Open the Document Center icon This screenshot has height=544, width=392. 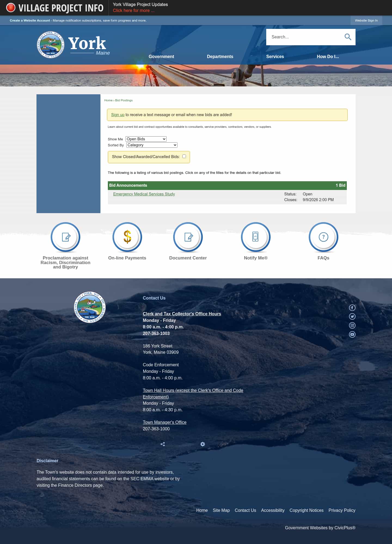tap(188, 237)
